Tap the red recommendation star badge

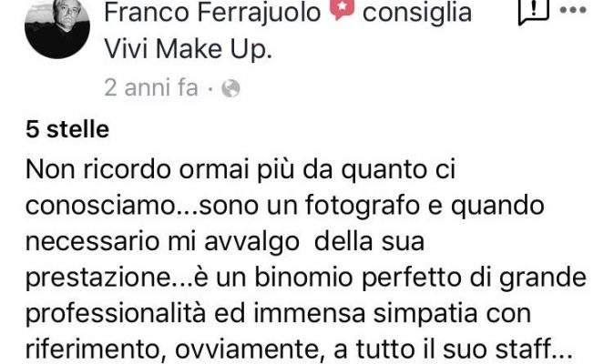click(342, 8)
